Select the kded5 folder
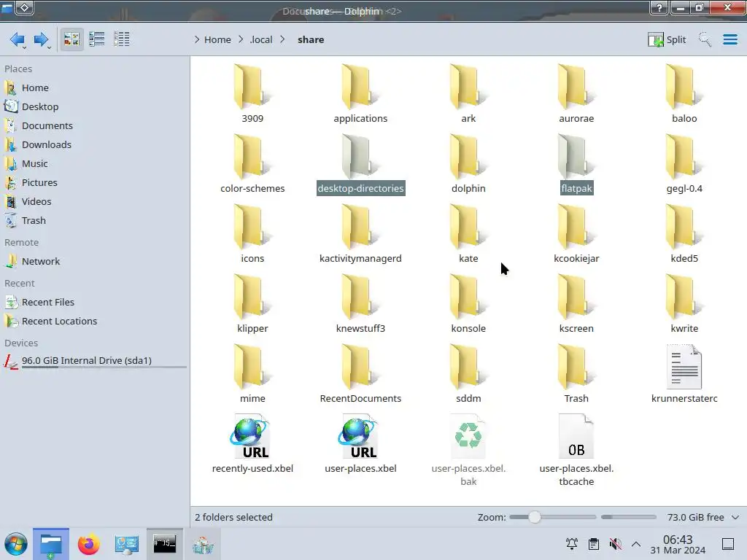 click(x=684, y=234)
